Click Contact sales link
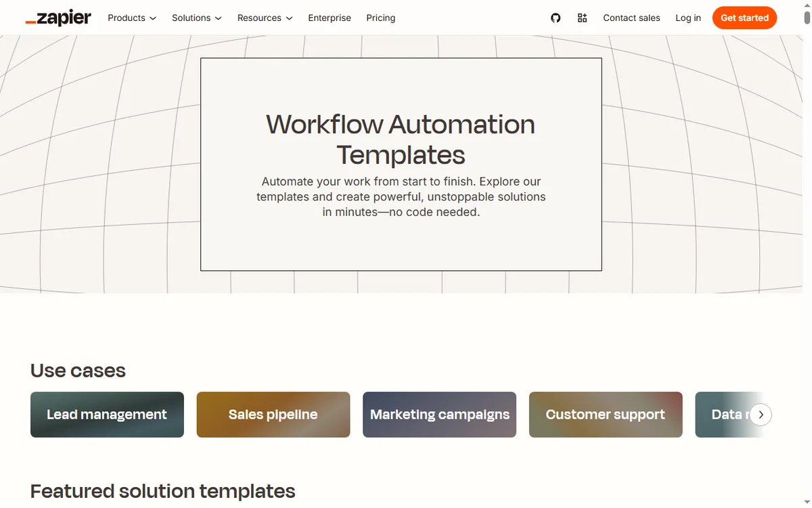Image resolution: width=812 pixels, height=508 pixels. [631, 18]
